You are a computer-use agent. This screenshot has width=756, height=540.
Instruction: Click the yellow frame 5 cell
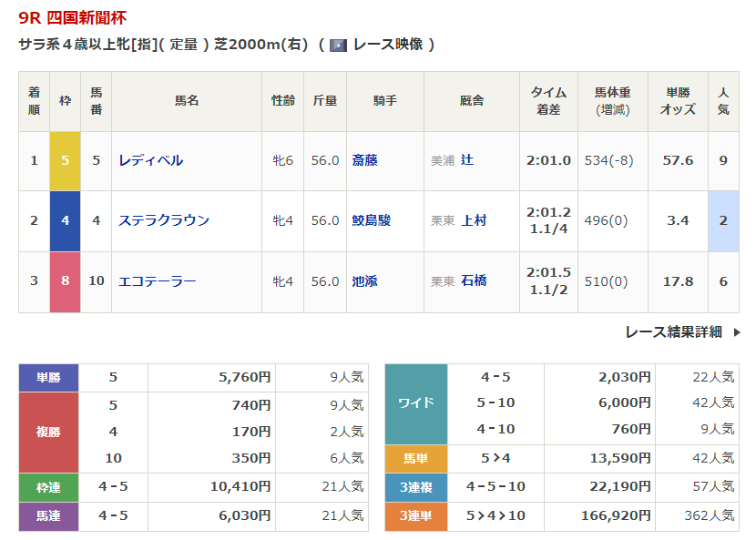click(x=65, y=160)
